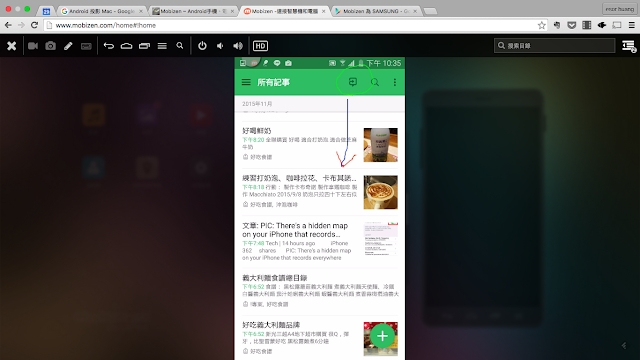Click the film-strip extension icon beside Pocket

(587, 25)
